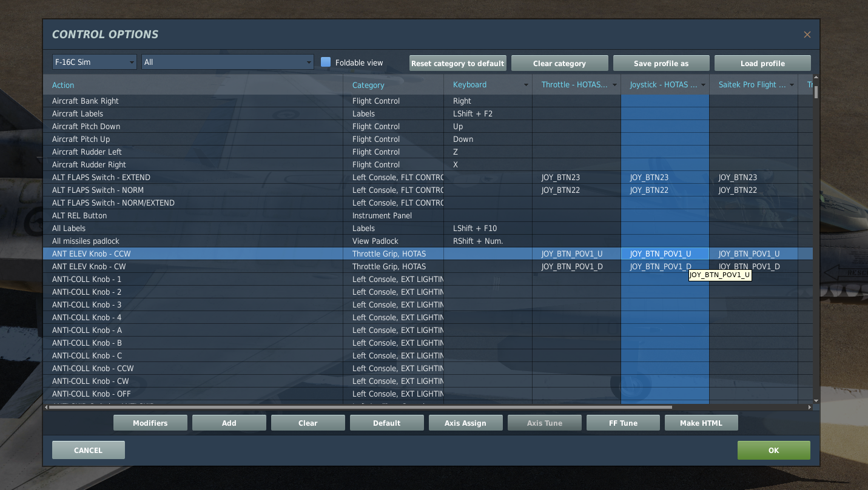Click the horizontal scrollbar right arrow

810,408
